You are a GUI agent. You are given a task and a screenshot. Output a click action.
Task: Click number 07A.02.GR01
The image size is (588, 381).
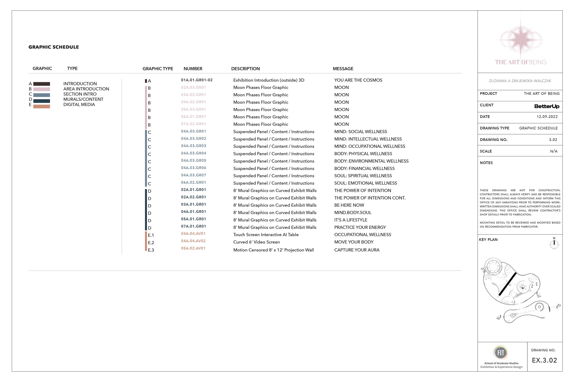click(193, 124)
